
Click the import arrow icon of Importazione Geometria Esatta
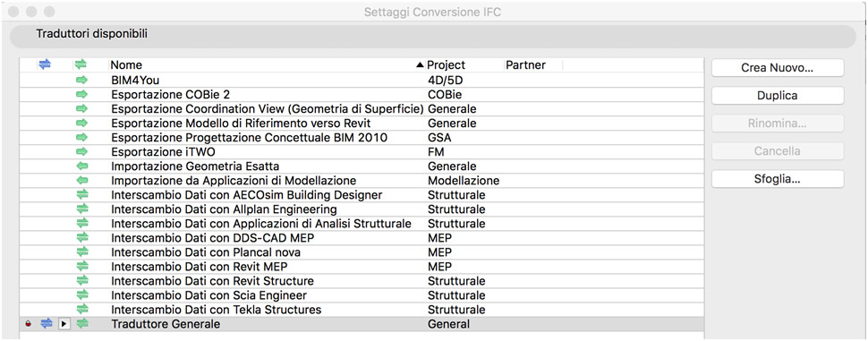click(82, 166)
